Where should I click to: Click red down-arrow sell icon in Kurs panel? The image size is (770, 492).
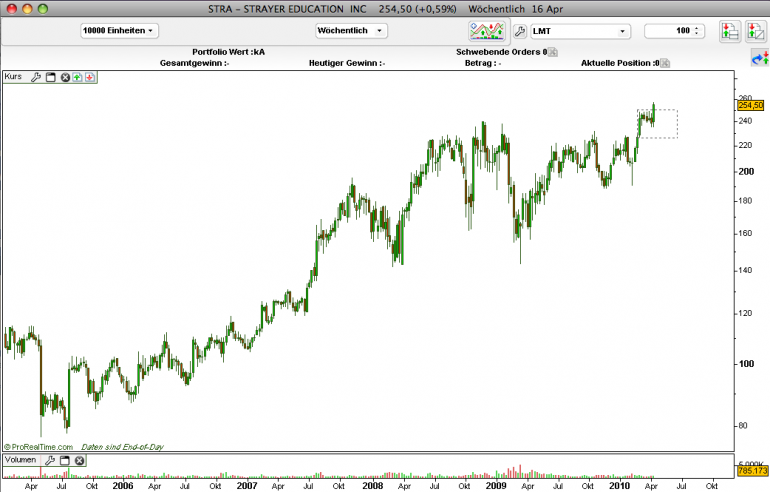(x=89, y=77)
